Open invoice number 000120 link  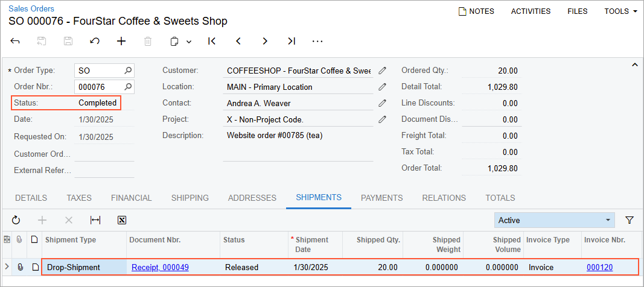pos(599,267)
